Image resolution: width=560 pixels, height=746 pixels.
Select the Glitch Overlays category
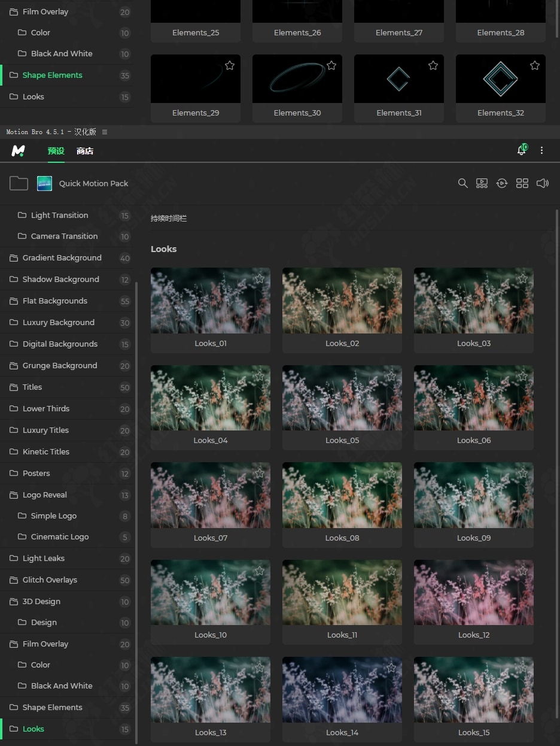pos(50,580)
